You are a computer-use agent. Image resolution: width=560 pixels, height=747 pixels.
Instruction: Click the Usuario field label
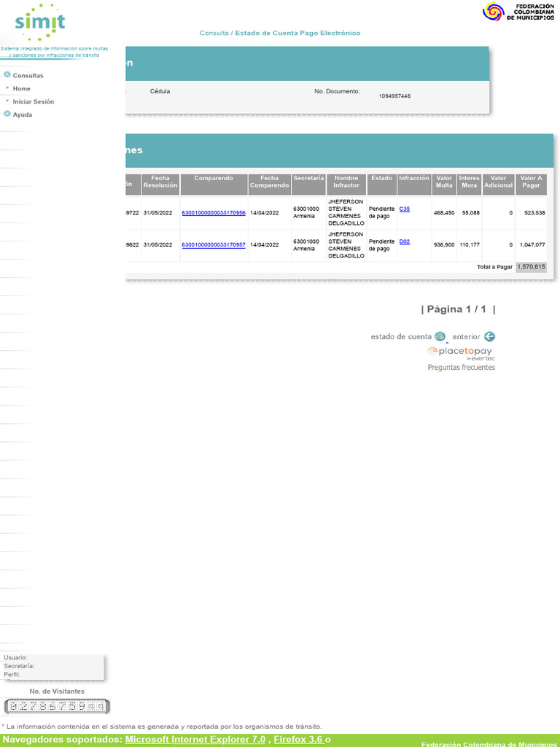coord(15,657)
